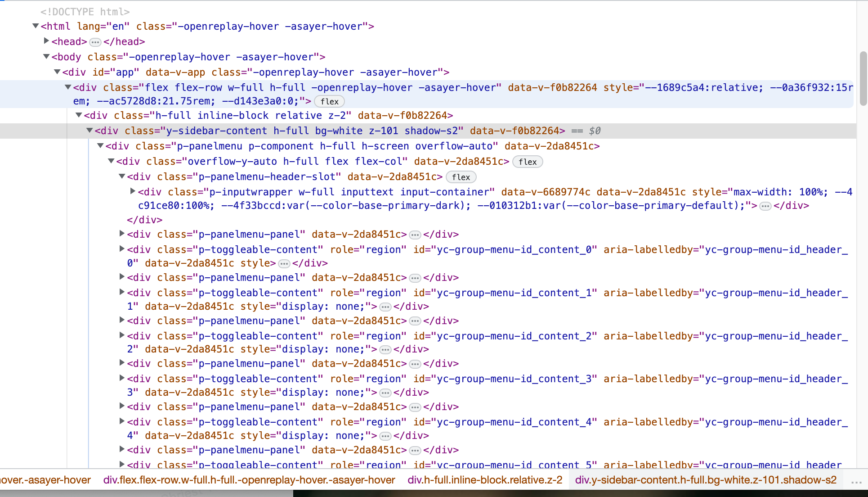
Task: Click ellipsis inside the first p-panelmenu-panel div
Action: click(x=414, y=235)
